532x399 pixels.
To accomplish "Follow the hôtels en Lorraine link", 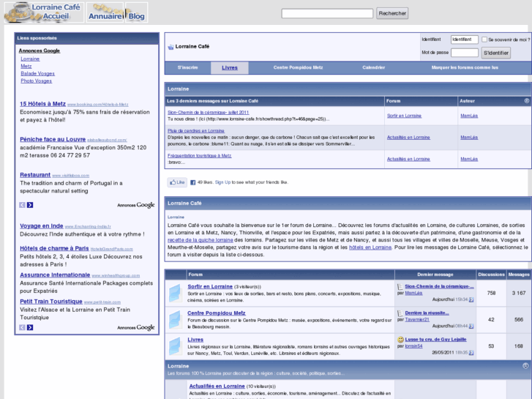I will pos(370,247).
